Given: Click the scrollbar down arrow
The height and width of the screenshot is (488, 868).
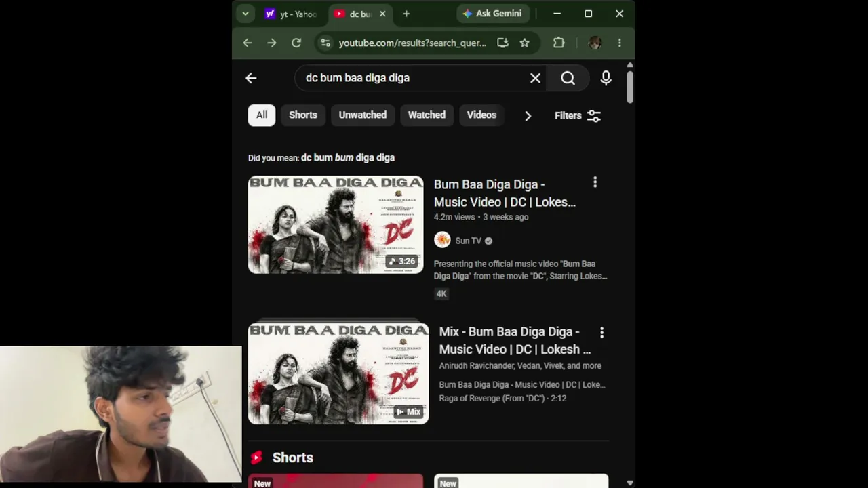Looking at the screenshot, I should [x=630, y=483].
